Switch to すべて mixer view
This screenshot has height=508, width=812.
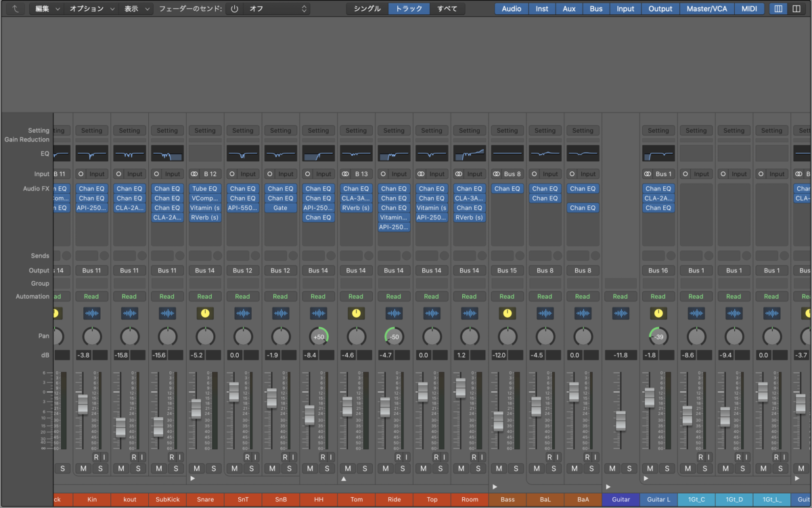point(447,9)
